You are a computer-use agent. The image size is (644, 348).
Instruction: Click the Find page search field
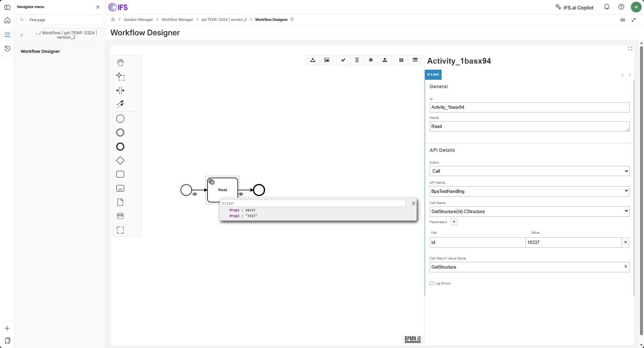point(60,20)
